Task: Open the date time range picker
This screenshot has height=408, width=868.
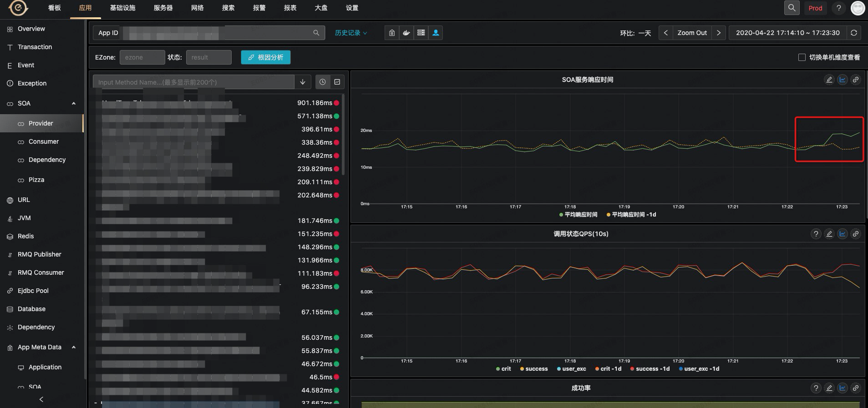Action: tap(787, 33)
